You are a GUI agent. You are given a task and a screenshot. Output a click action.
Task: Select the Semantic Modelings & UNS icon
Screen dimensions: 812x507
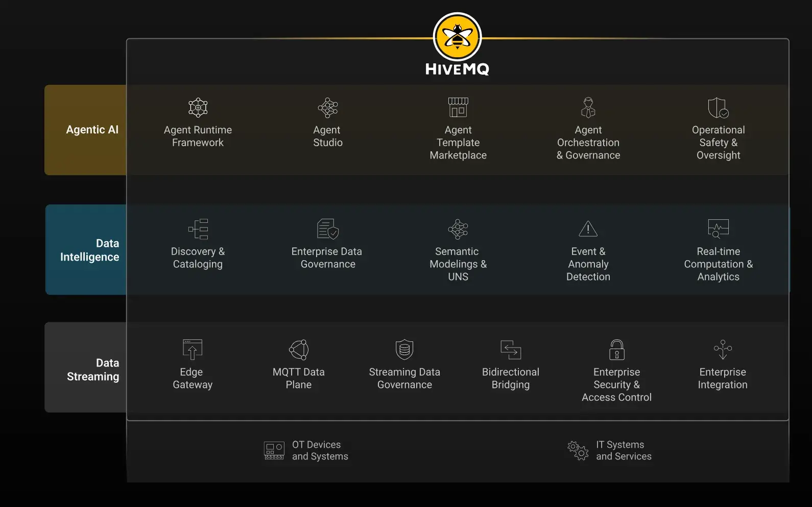[x=458, y=229]
